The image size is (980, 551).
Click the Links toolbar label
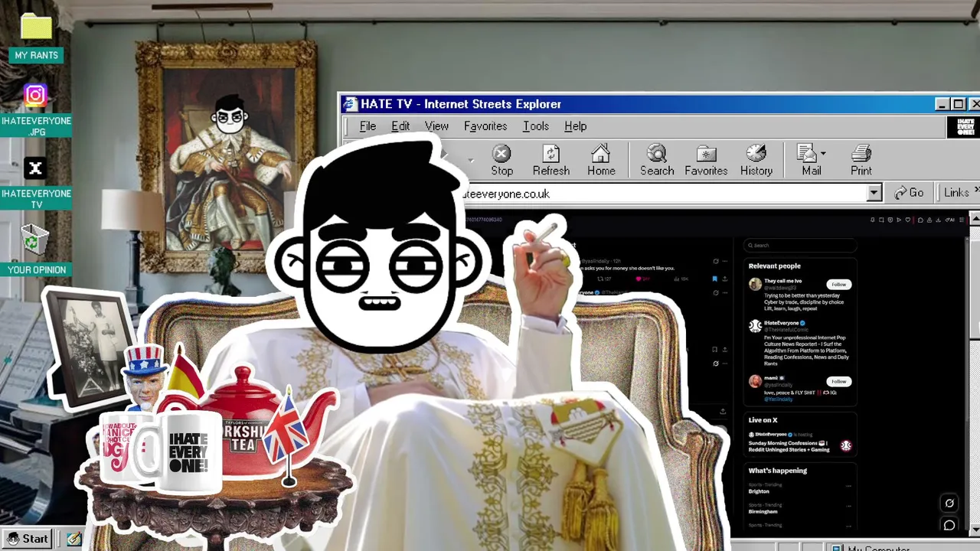956,193
